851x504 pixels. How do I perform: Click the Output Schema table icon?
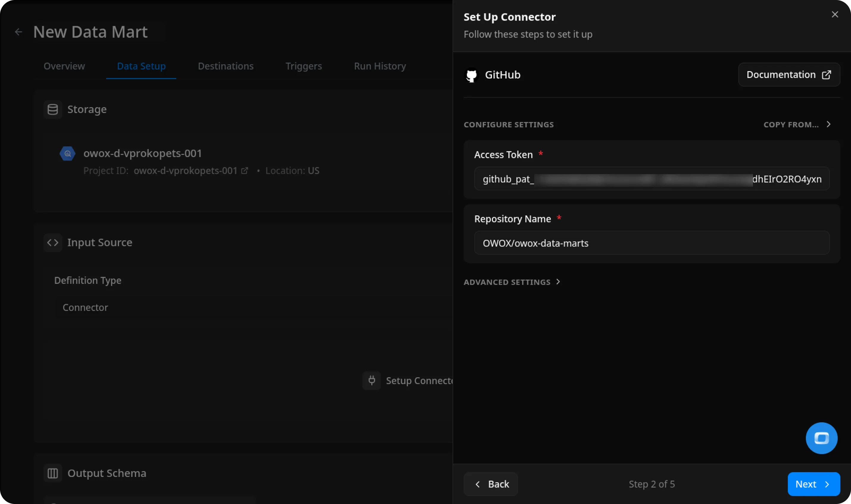click(53, 473)
